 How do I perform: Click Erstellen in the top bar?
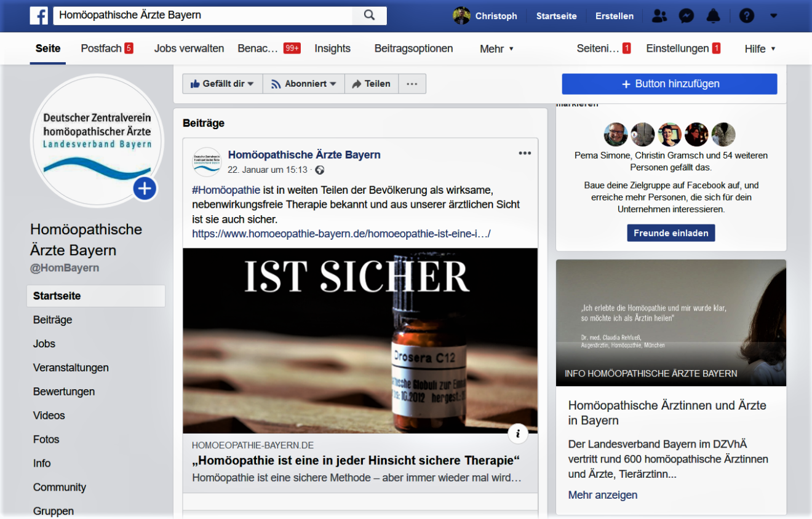coord(615,16)
